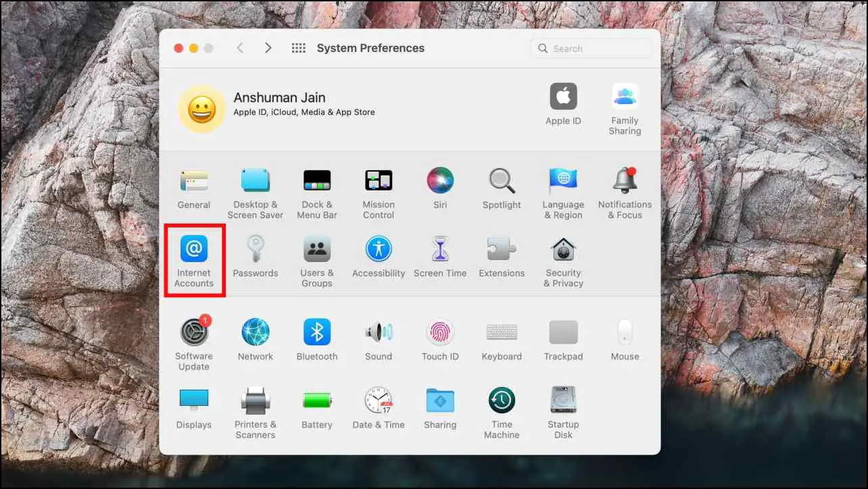Click the yellow minimize window button
868x489 pixels.
coord(193,48)
